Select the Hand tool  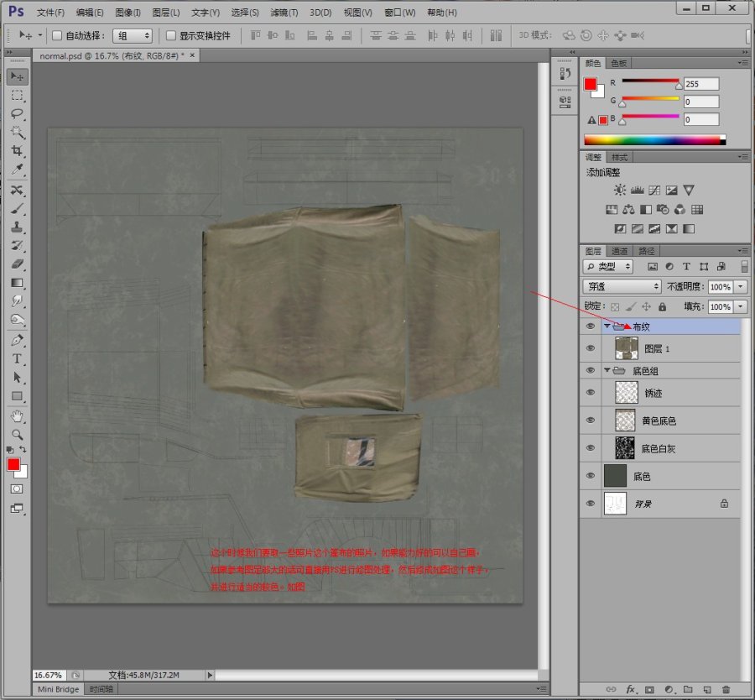click(x=18, y=416)
